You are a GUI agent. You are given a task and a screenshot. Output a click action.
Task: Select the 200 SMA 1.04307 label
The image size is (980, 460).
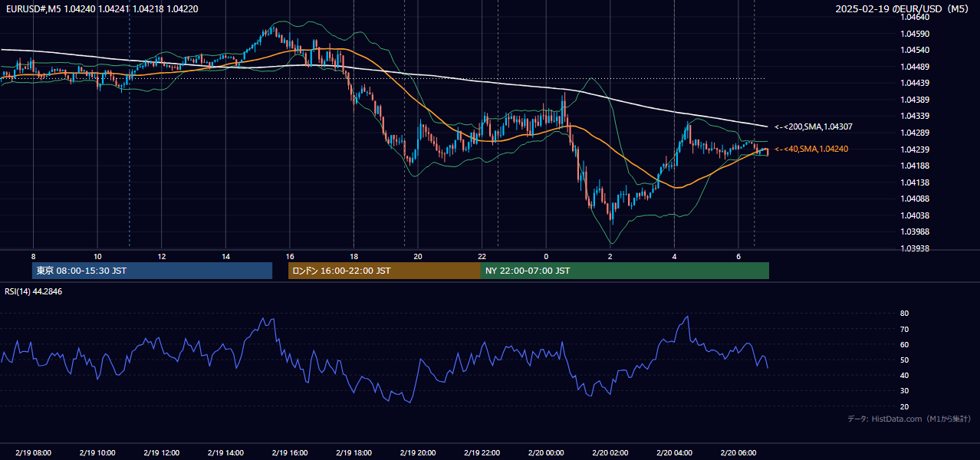click(813, 127)
